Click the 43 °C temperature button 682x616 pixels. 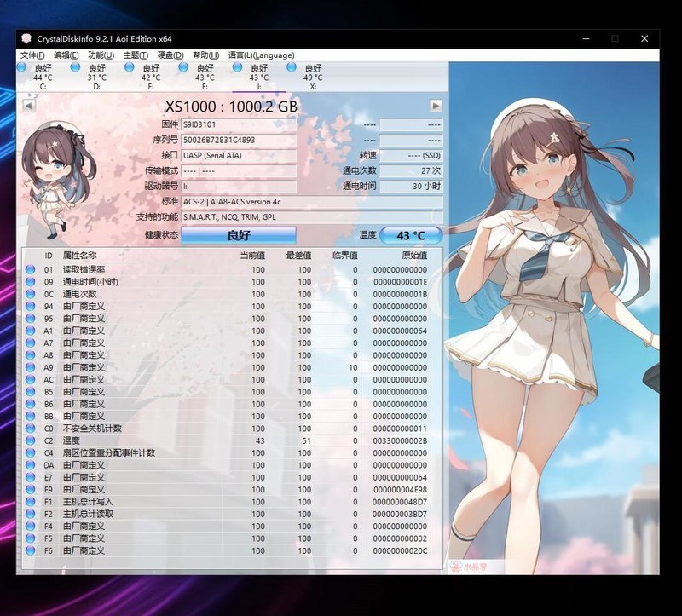click(411, 235)
